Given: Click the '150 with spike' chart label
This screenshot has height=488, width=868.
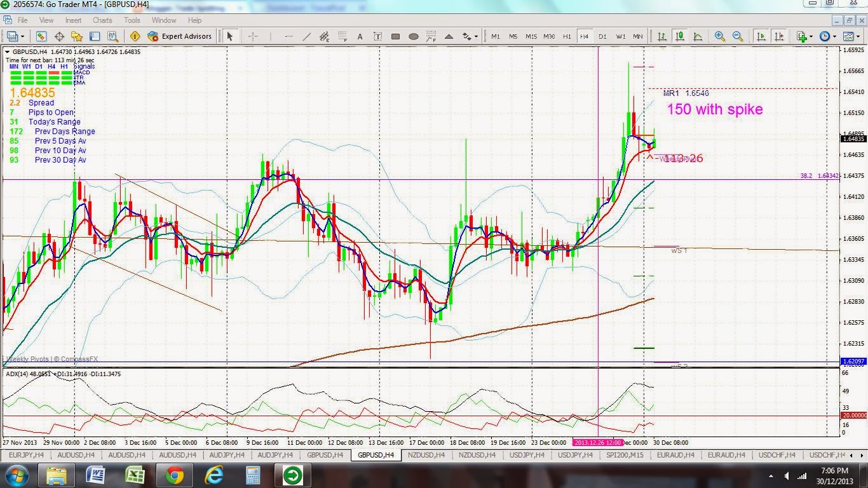Looking at the screenshot, I should (715, 109).
